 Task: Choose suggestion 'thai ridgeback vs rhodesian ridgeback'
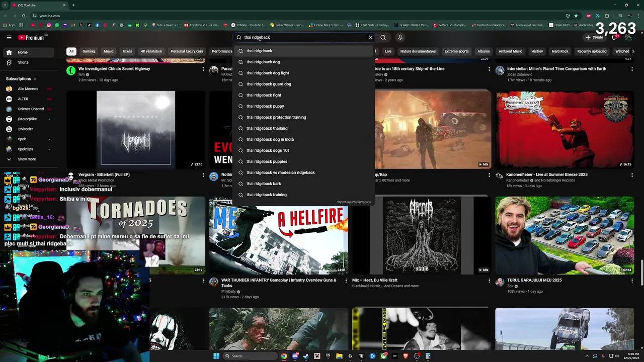tap(304, 172)
